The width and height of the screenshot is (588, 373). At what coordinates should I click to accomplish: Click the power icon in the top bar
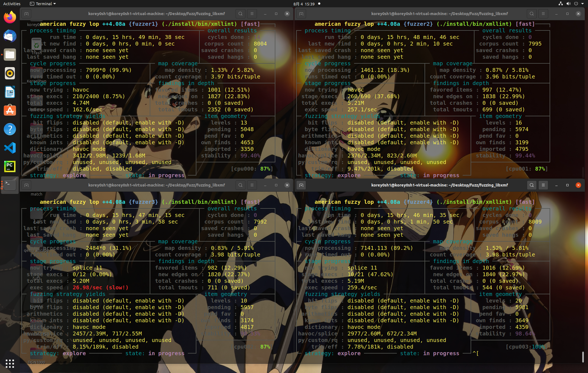coord(576,4)
